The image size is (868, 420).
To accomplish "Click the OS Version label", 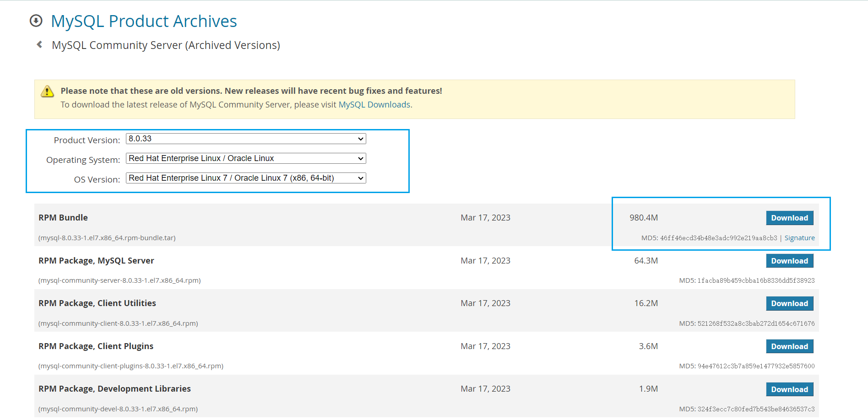I will point(97,180).
